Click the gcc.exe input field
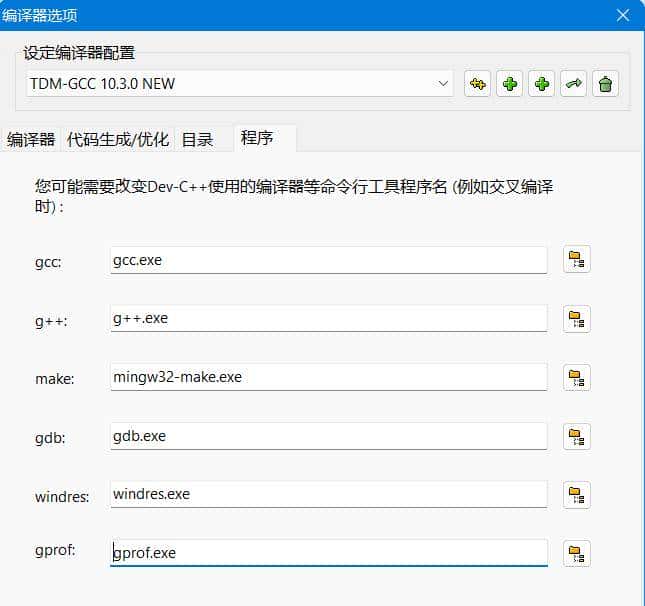 [x=329, y=260]
